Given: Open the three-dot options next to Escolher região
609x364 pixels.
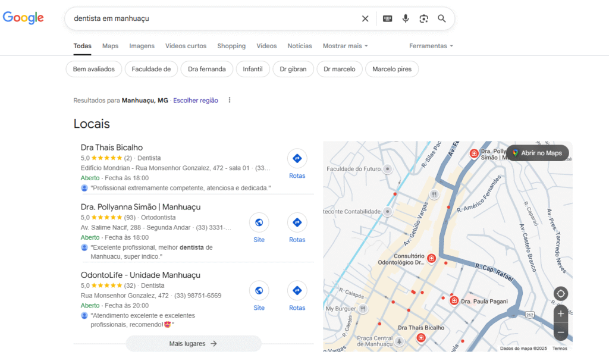Looking at the screenshot, I should coord(230,101).
